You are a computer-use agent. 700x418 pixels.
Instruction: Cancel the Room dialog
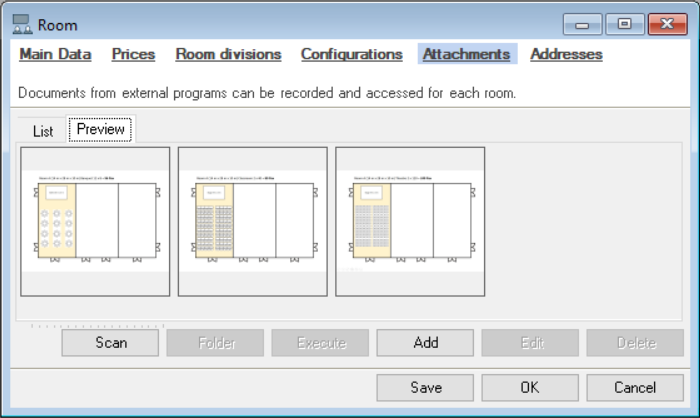(x=635, y=387)
